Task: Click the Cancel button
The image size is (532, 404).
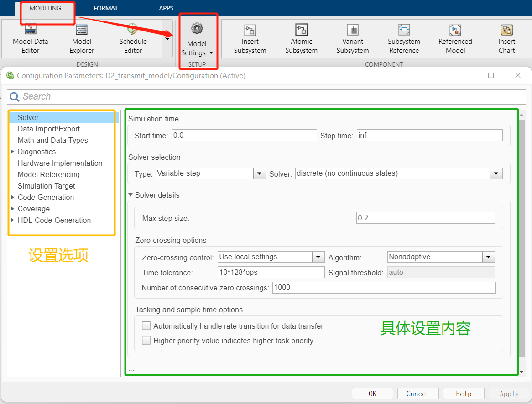Action: [417, 394]
